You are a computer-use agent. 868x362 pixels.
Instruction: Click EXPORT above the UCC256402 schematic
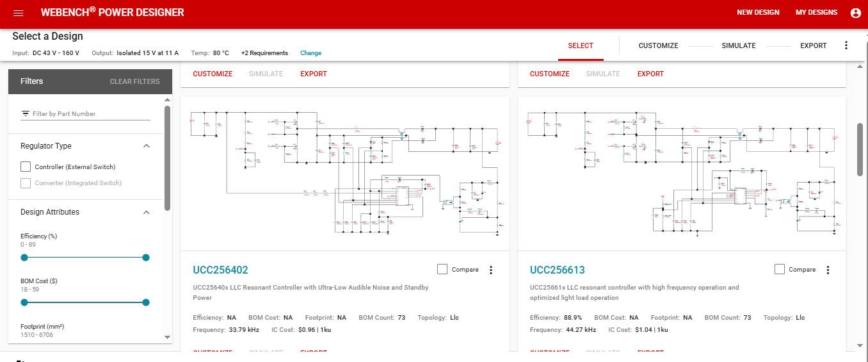pyautogui.click(x=314, y=74)
